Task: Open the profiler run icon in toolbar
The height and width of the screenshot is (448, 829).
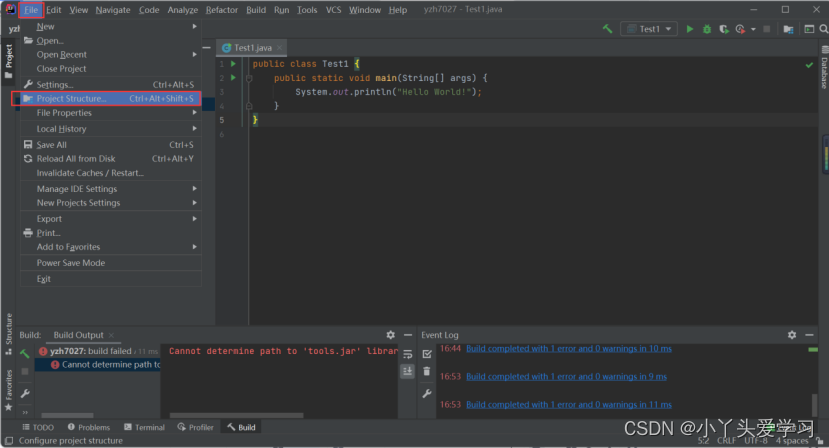Action: tap(740, 29)
